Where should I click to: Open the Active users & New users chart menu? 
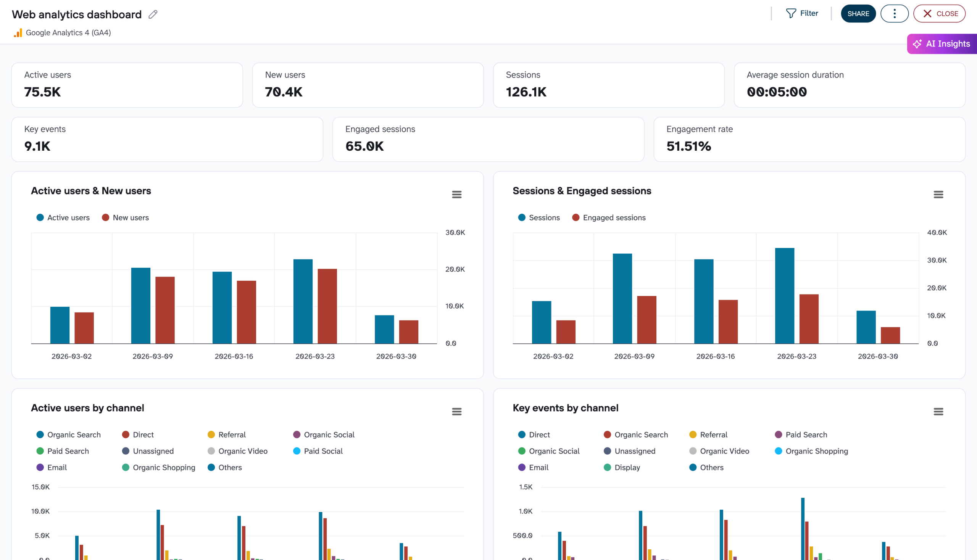(457, 195)
